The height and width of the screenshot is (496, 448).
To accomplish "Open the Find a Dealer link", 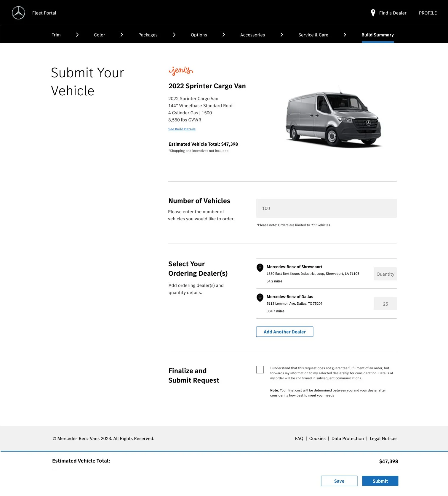I will point(393,13).
